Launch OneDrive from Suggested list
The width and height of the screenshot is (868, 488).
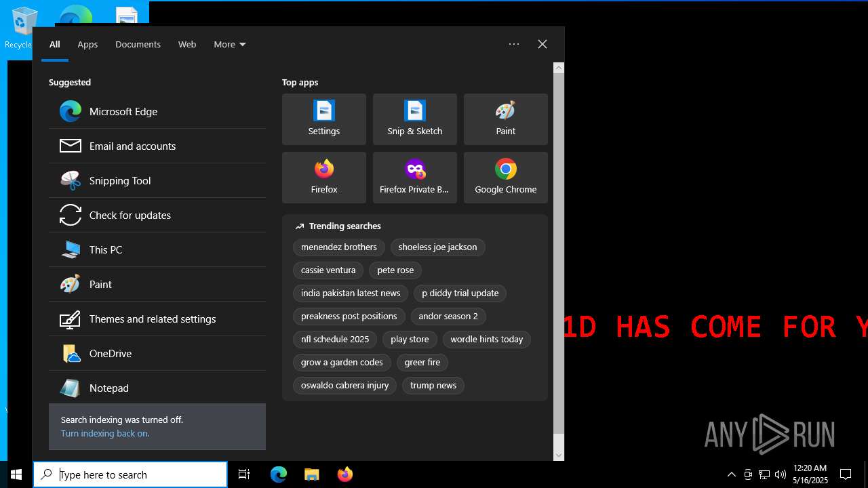pyautogui.click(x=157, y=353)
